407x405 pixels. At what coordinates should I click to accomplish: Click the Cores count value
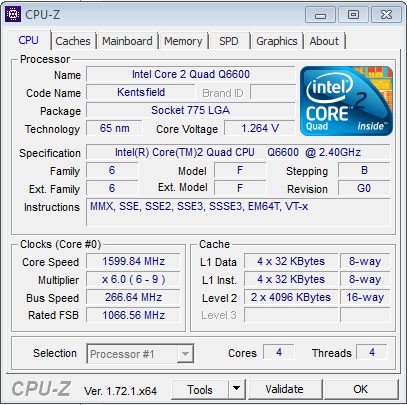[x=279, y=352]
